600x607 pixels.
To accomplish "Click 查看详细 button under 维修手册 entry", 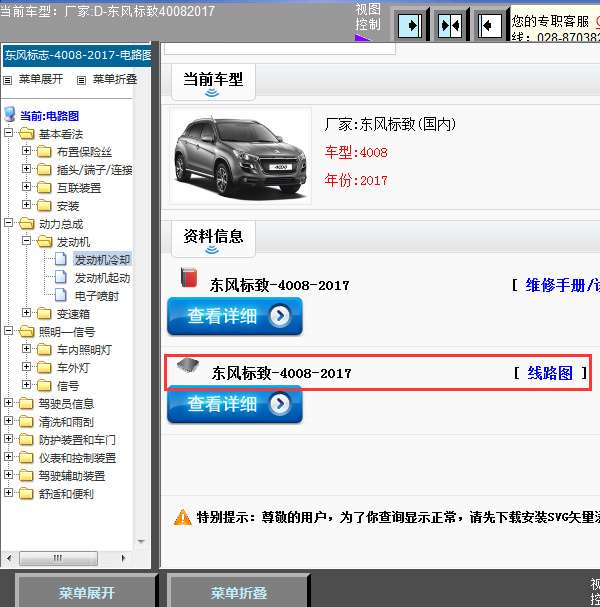I will pos(235,316).
